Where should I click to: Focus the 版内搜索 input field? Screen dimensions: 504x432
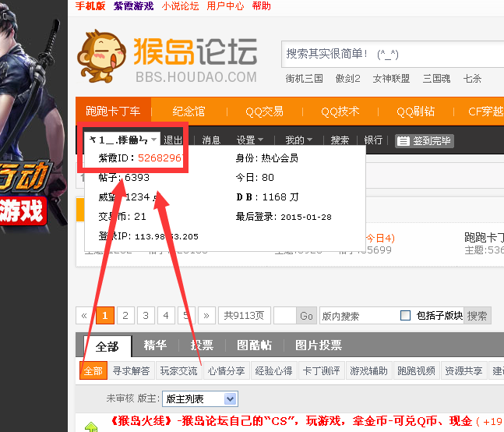[x=358, y=316]
